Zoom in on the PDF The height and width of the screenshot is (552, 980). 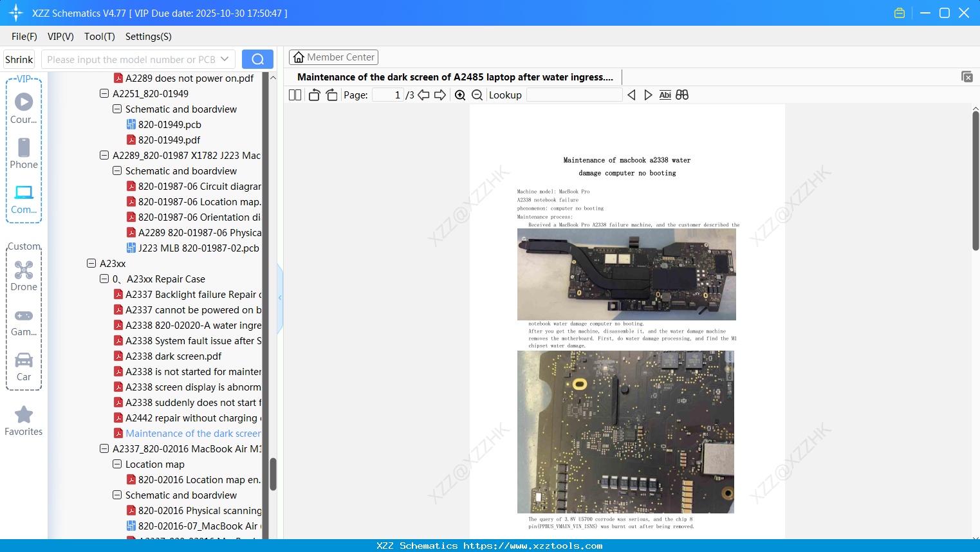tap(460, 95)
